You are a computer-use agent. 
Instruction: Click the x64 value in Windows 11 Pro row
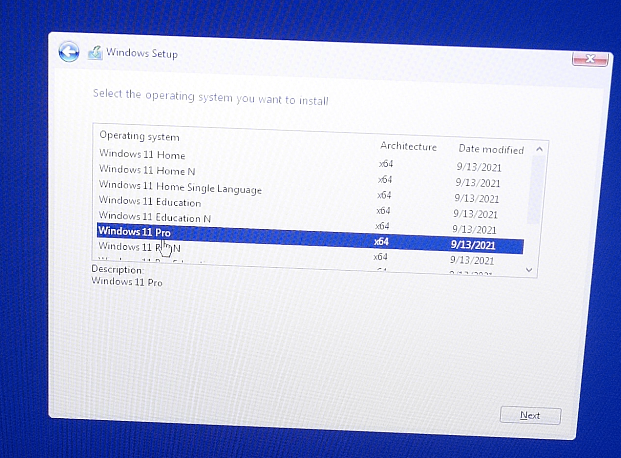[x=381, y=241]
